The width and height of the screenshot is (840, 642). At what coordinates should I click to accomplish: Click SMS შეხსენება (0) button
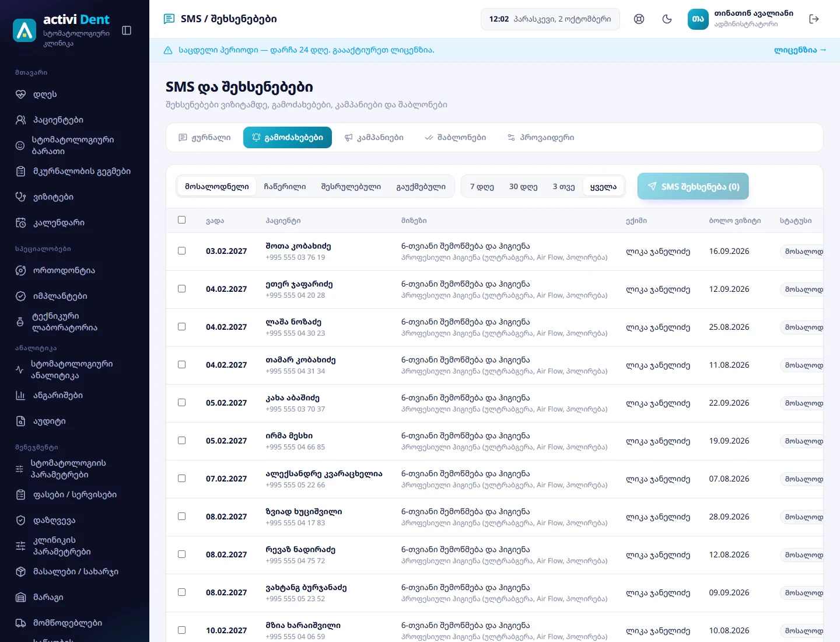(x=693, y=186)
